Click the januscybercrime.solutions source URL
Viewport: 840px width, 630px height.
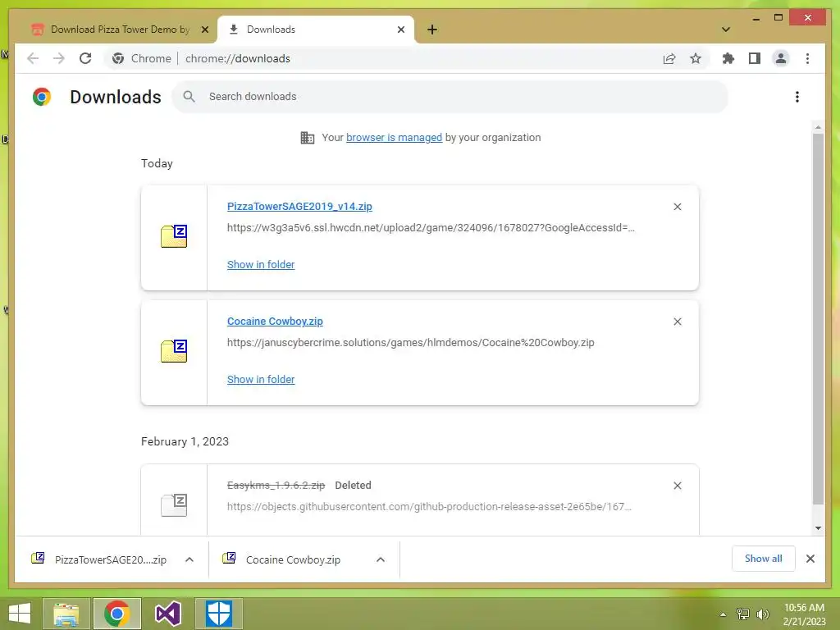click(410, 343)
